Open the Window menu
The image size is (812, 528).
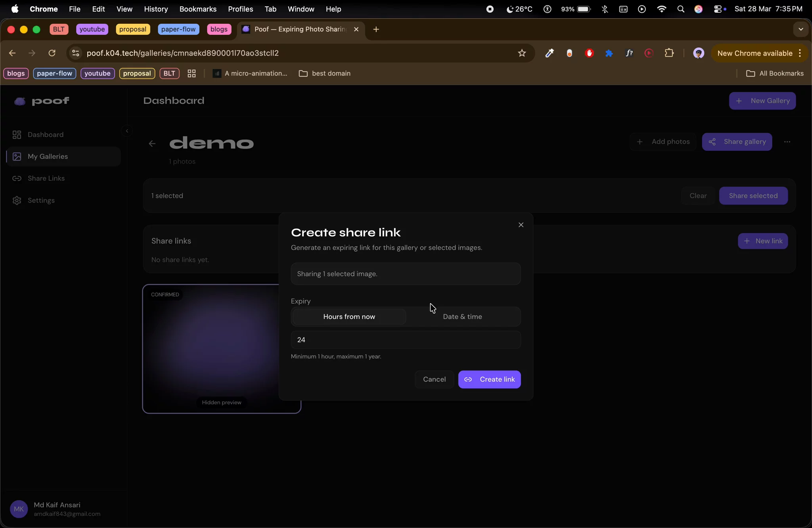point(301,9)
